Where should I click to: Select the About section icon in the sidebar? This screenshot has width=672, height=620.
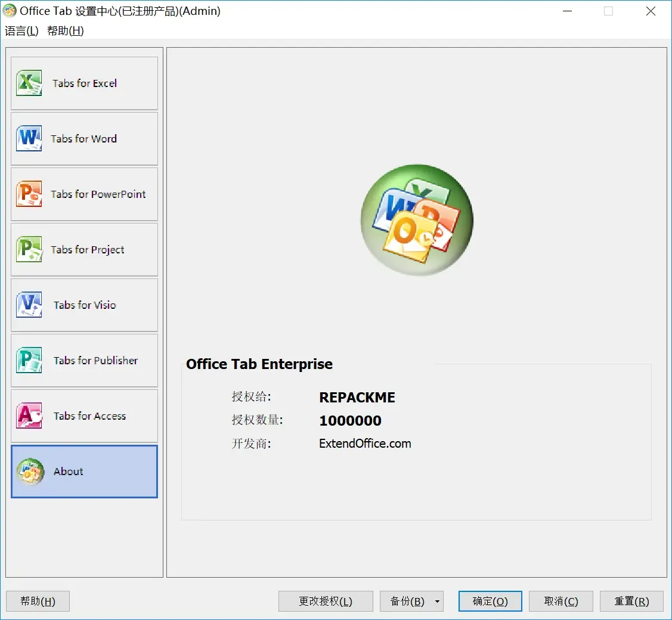30,471
